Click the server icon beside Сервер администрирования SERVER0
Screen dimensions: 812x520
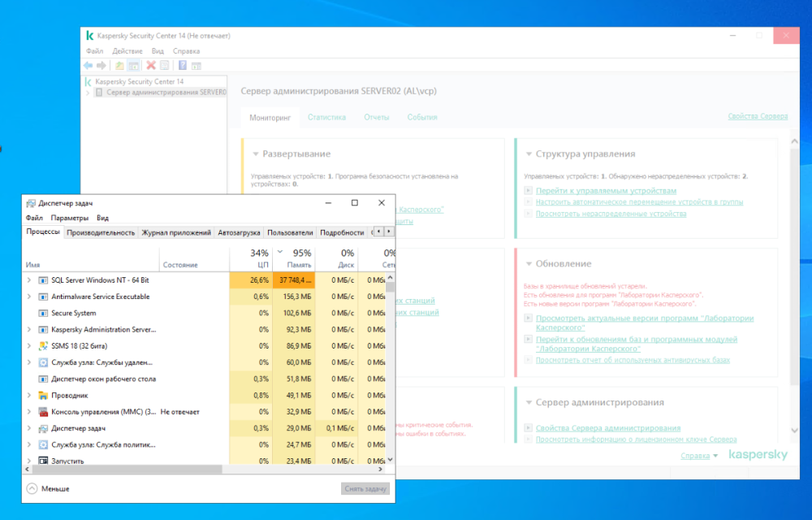[99, 92]
